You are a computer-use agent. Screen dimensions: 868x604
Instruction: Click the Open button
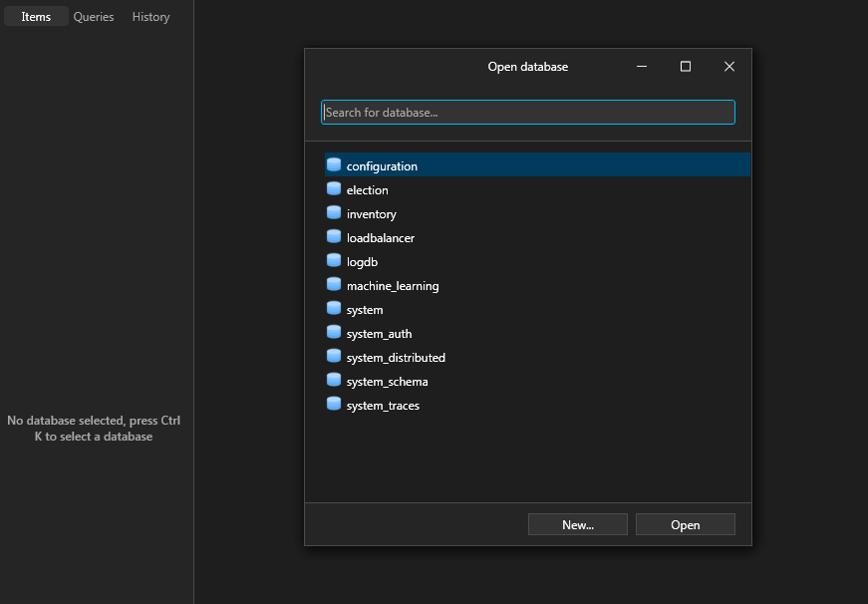point(686,524)
